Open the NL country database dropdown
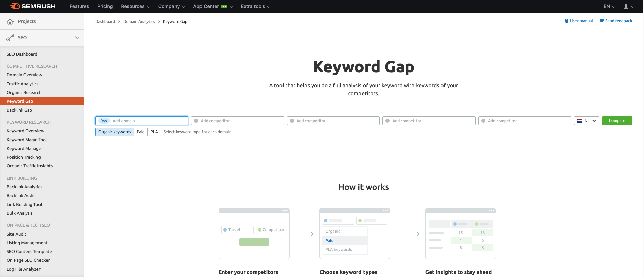Image resolution: width=644 pixels, height=277 pixels. (x=587, y=121)
